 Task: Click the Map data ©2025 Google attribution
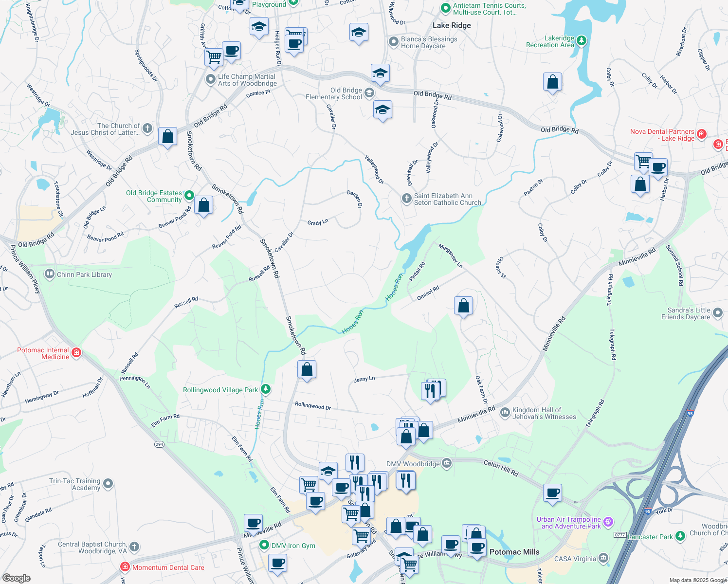[x=698, y=580]
